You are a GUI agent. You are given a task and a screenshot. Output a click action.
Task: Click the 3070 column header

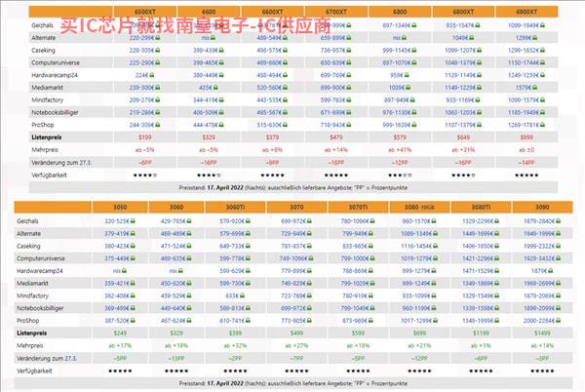point(297,207)
